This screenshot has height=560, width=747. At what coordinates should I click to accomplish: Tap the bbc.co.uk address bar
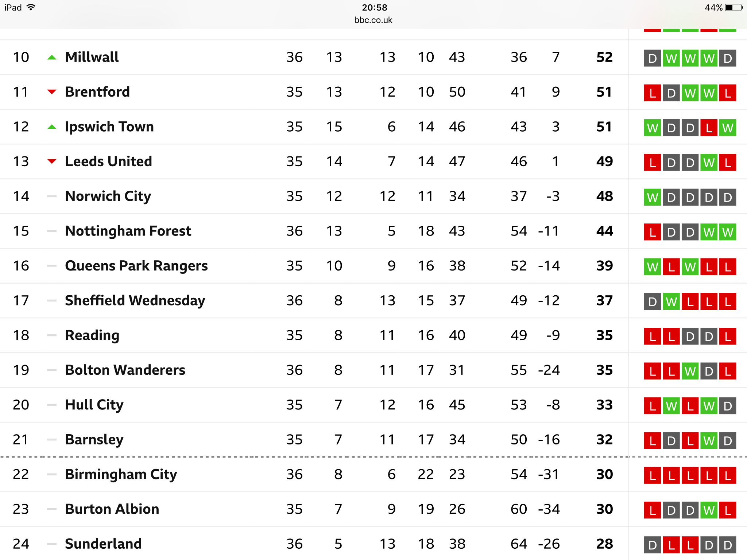[x=373, y=20]
